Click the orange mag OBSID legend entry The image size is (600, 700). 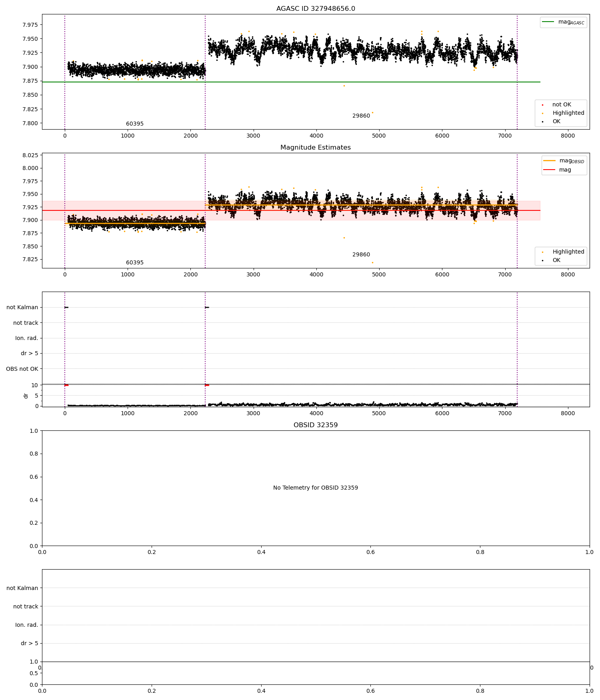[564, 161]
